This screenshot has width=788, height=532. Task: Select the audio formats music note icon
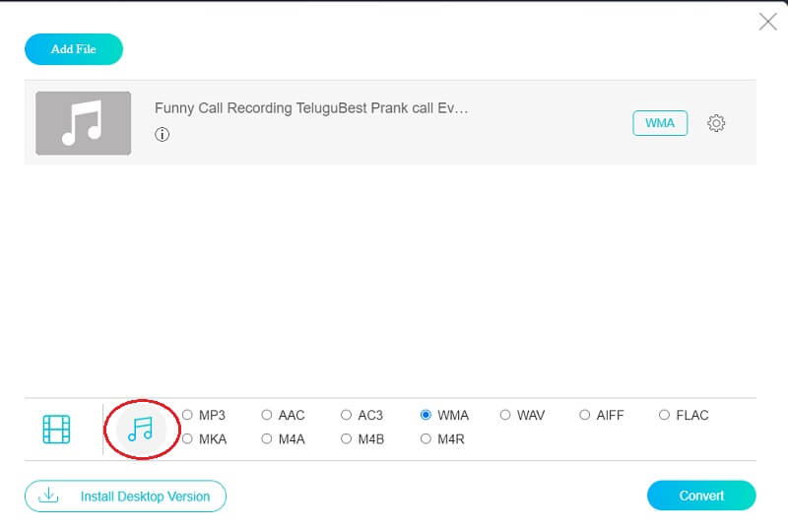[141, 429]
